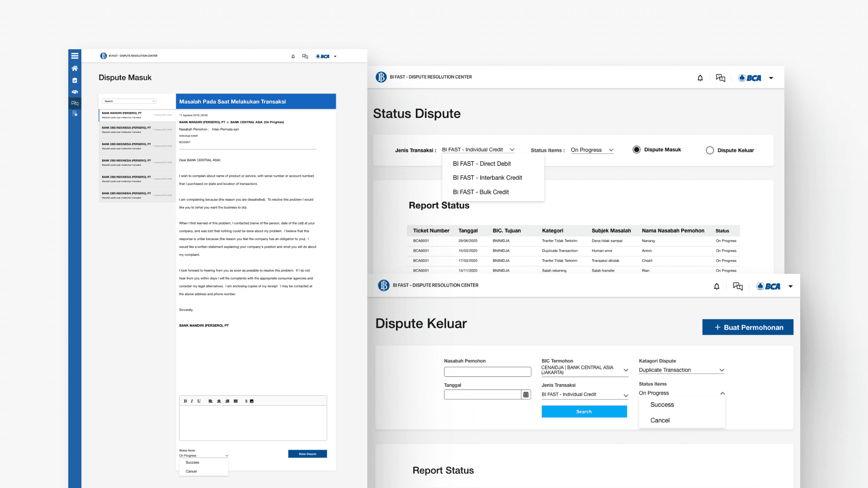The height and width of the screenshot is (488, 868).
Task: Click the blue Search button
Action: (584, 412)
